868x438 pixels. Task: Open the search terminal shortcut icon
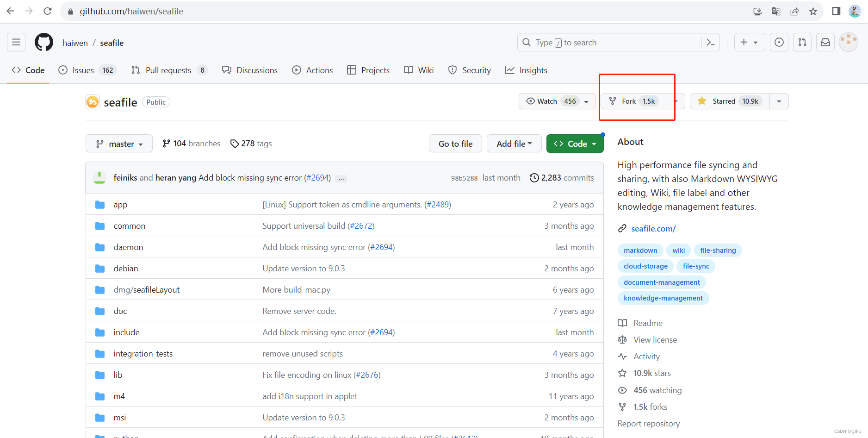click(x=711, y=42)
